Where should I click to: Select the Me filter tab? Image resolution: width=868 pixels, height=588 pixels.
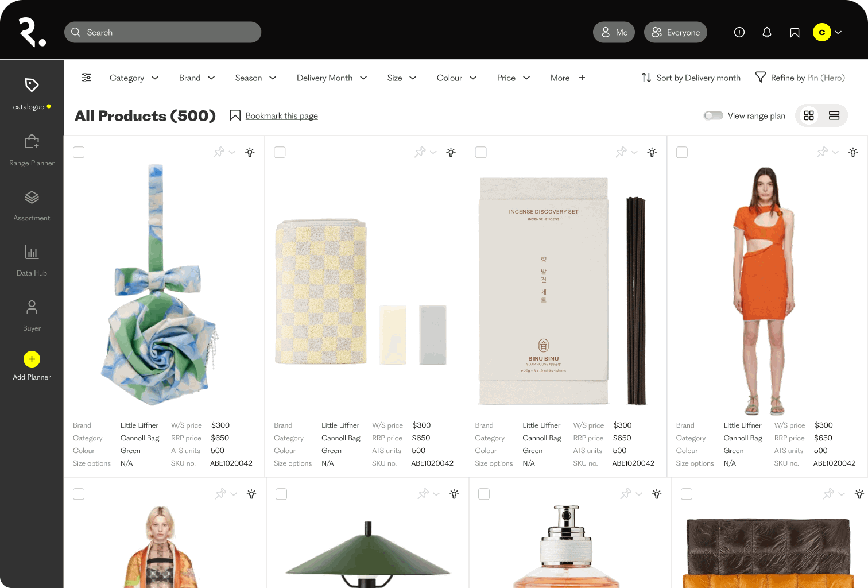(614, 32)
